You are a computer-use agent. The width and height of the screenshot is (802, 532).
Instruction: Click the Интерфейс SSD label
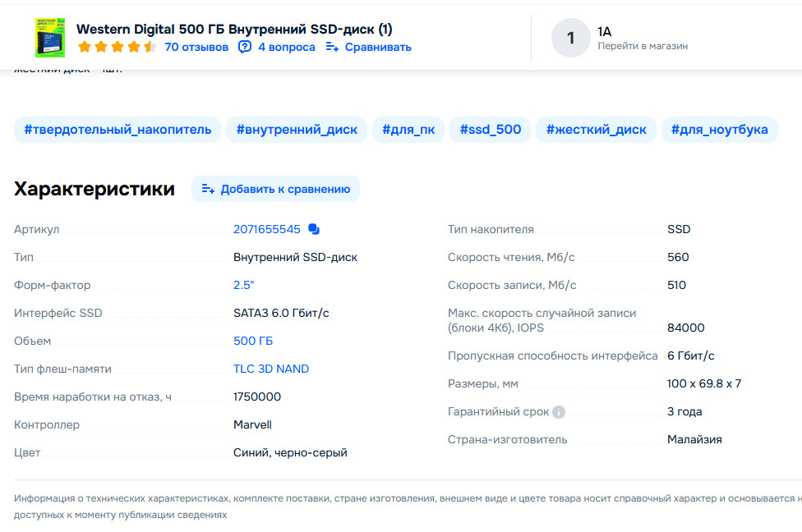point(58,314)
